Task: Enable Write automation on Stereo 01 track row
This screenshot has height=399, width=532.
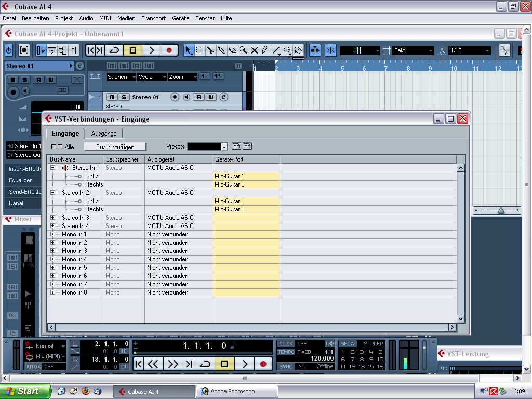Action: pyautogui.click(x=211, y=97)
